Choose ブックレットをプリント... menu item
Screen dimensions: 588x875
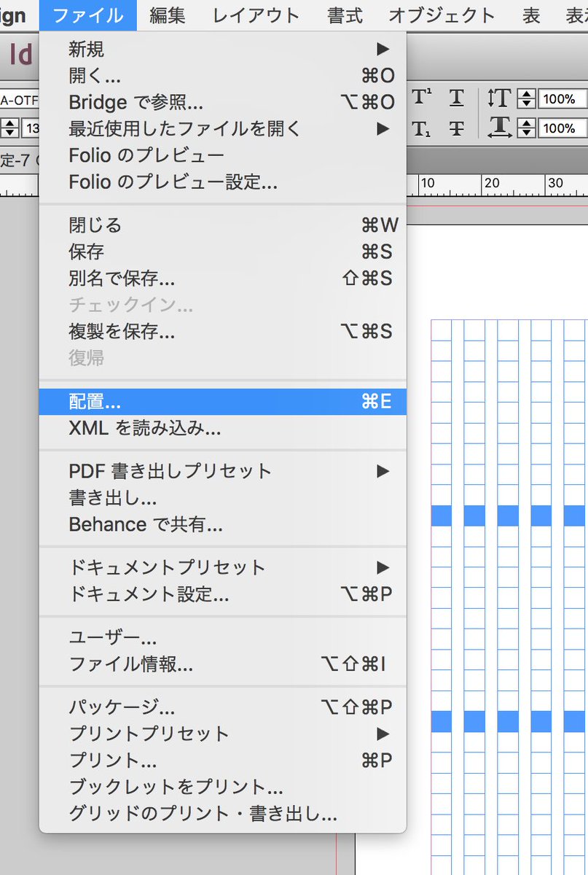[223, 786]
